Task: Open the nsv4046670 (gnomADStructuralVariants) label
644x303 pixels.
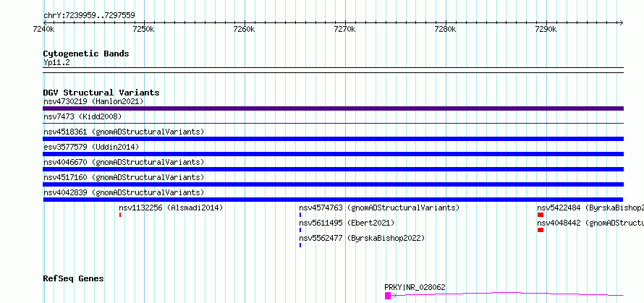Action: [x=124, y=162]
